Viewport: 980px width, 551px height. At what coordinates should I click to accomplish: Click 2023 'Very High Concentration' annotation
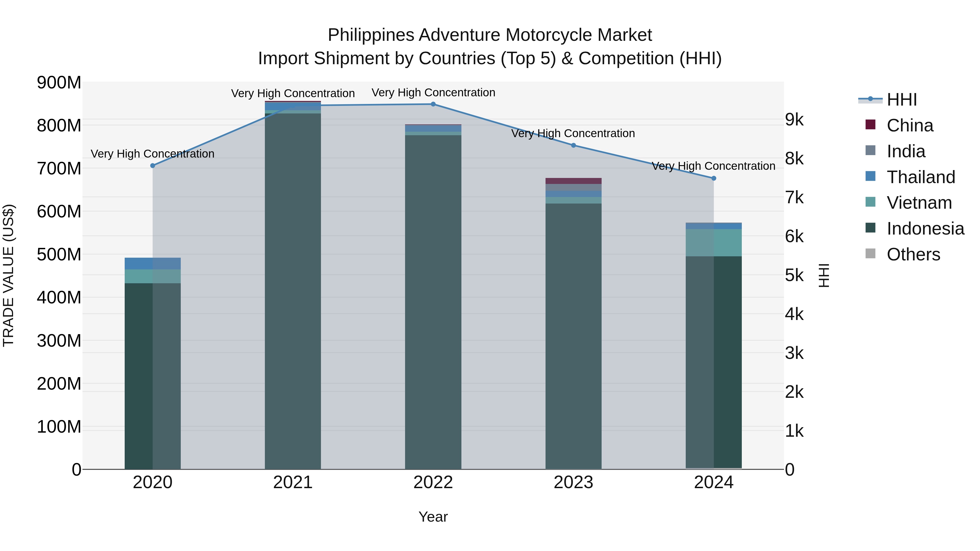tap(573, 134)
